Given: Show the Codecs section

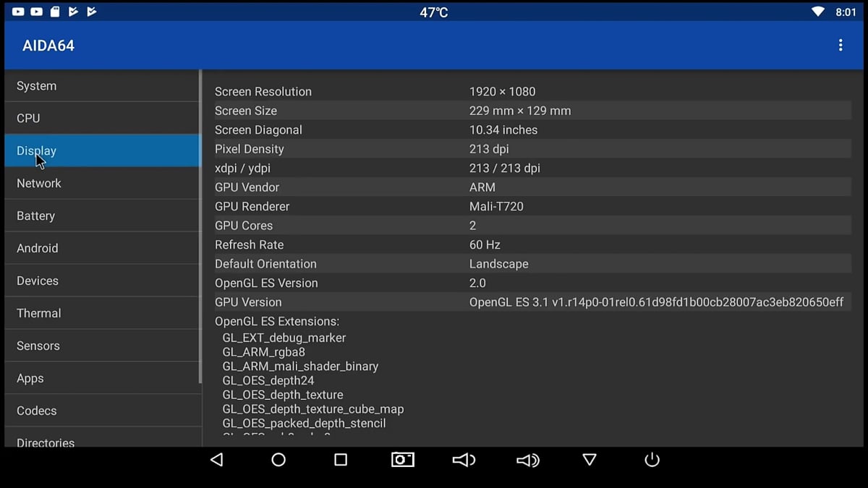Looking at the screenshot, I should (102, 411).
